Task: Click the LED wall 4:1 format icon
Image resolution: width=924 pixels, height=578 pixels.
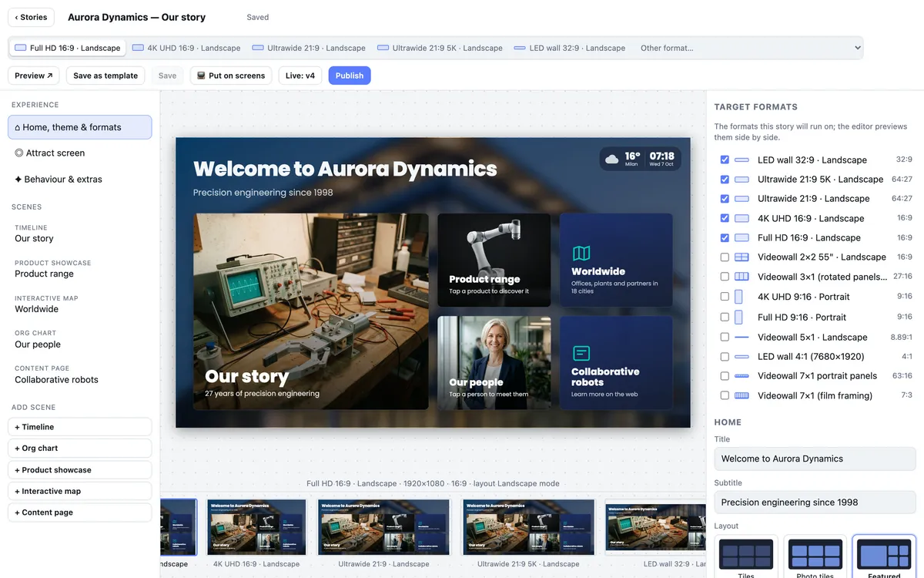Action: coord(742,357)
